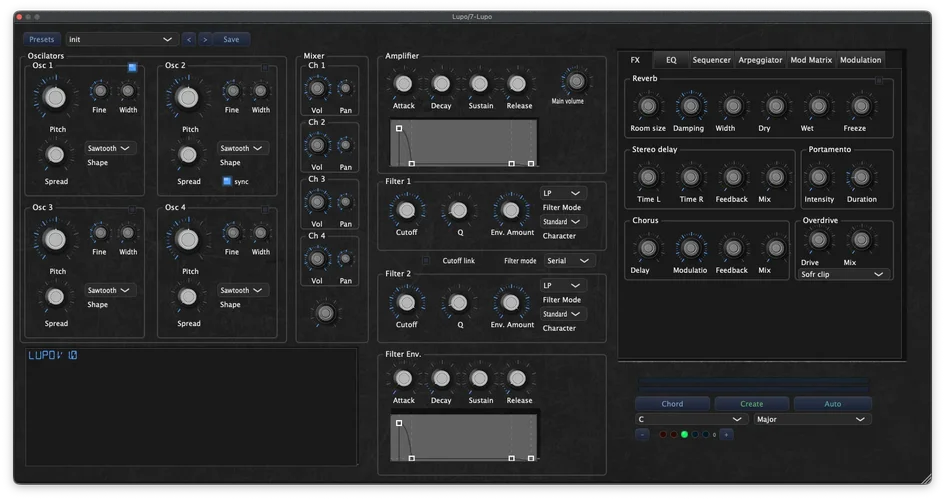Open Filter 1 Standard character dropdown
Image resolution: width=945 pixels, height=500 pixels.
pyautogui.click(x=562, y=222)
